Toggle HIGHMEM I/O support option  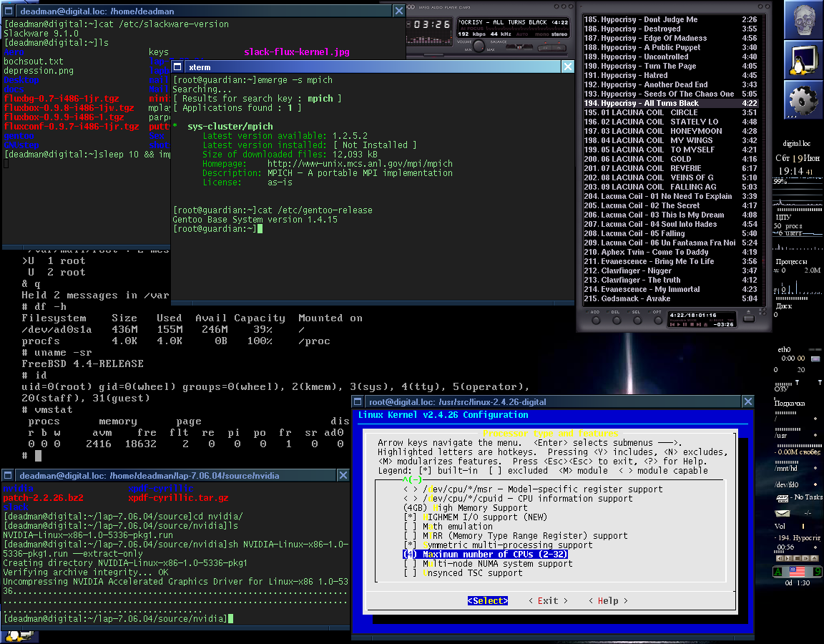pyautogui.click(x=476, y=517)
